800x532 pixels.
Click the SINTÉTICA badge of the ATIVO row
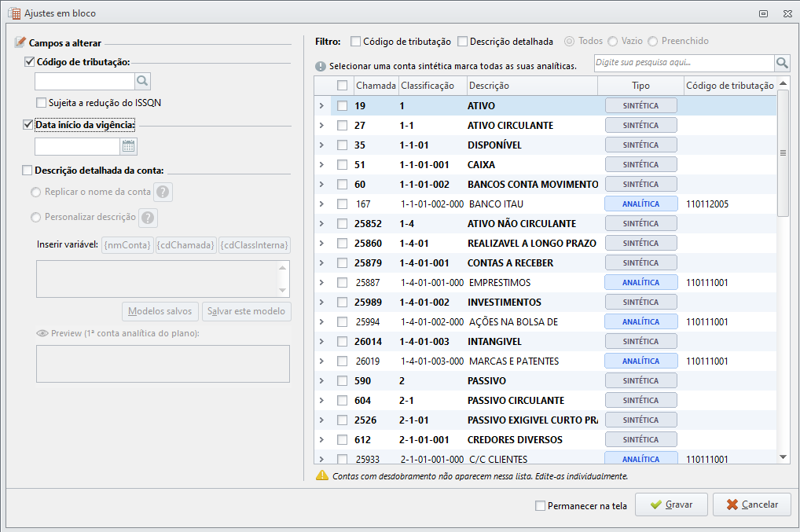[640, 105]
